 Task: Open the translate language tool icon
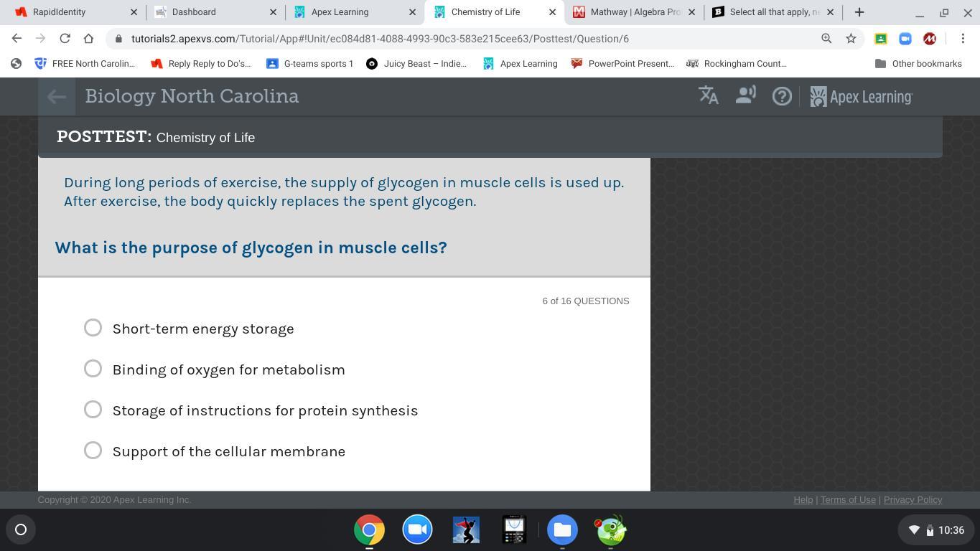(709, 95)
